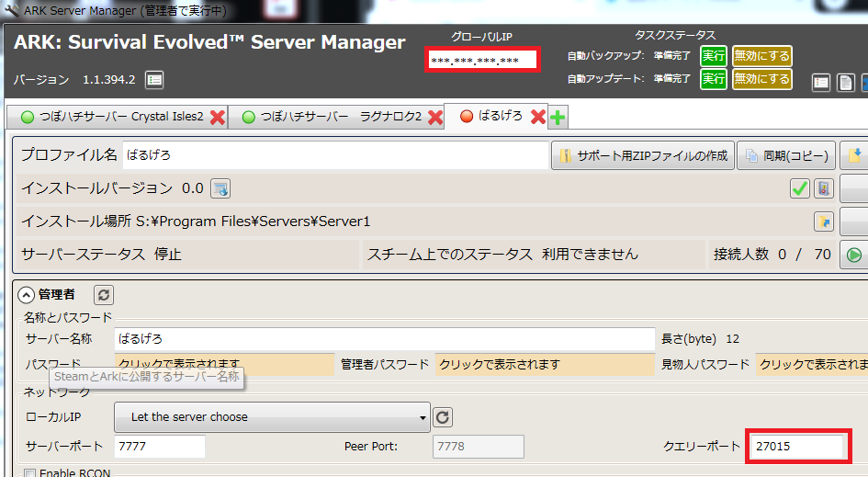Image resolution: width=868 pixels, height=477 pixels.
Task: Click the 70 max players value
Action: click(822, 255)
